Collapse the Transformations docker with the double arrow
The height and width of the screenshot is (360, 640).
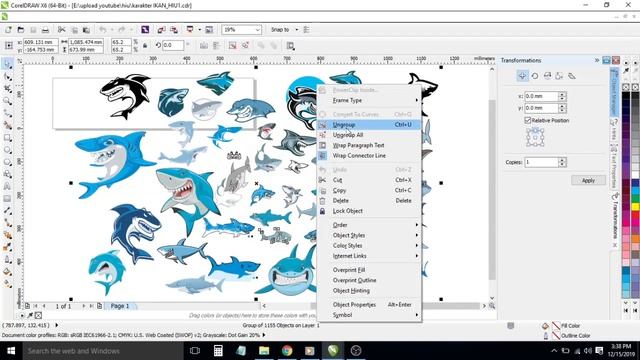(597, 60)
